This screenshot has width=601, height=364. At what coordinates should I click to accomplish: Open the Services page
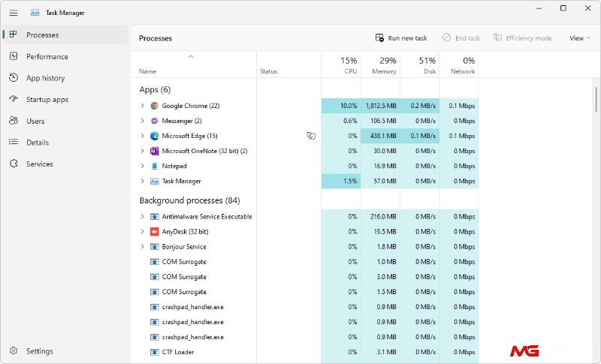tap(65, 164)
